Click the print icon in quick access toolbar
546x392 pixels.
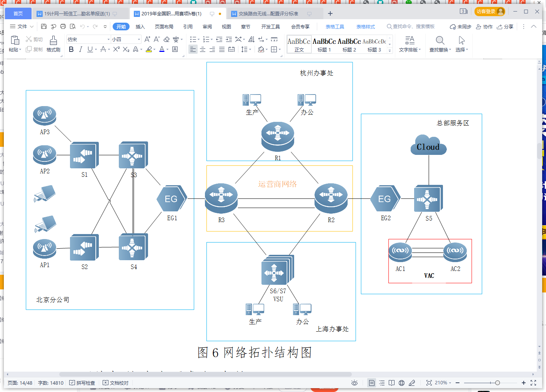pos(63,27)
